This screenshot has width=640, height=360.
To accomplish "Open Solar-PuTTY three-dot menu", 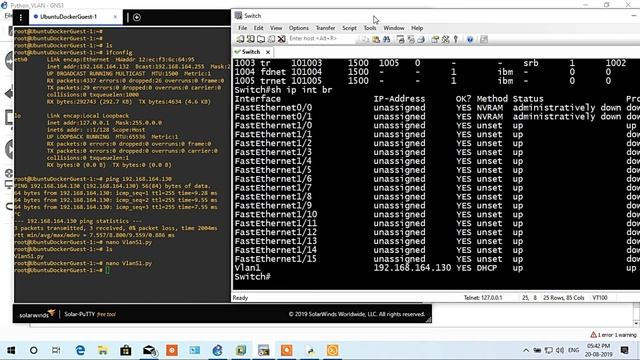I will tap(21, 17).
